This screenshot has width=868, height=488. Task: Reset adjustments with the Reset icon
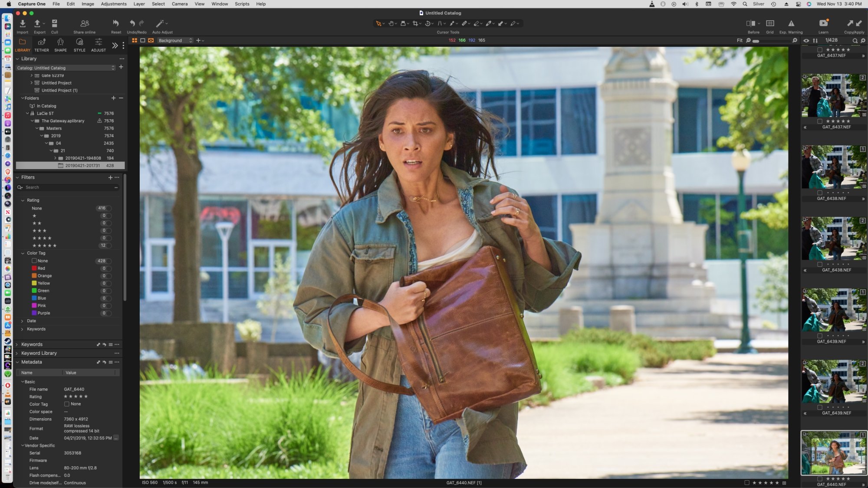click(116, 23)
